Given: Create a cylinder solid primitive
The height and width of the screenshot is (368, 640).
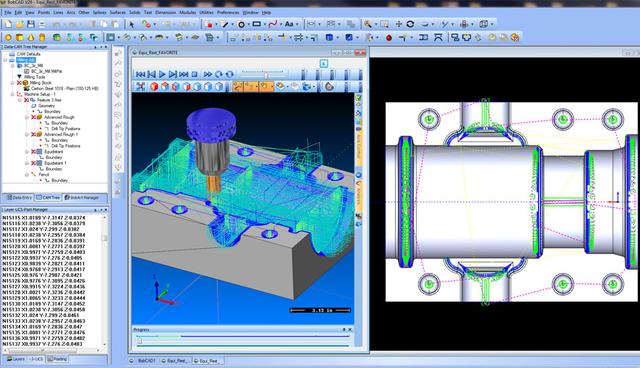Looking at the screenshot, I should [42, 38].
